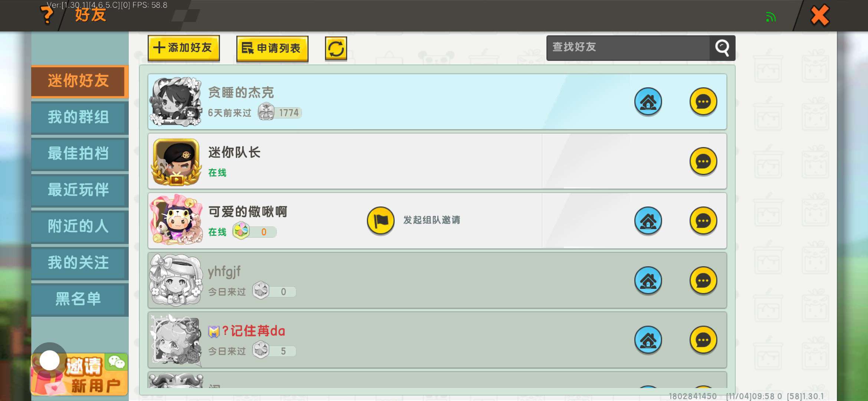Click the 邀请新用户 invite banner
Viewport: 868px width, 401px height.
pos(80,374)
